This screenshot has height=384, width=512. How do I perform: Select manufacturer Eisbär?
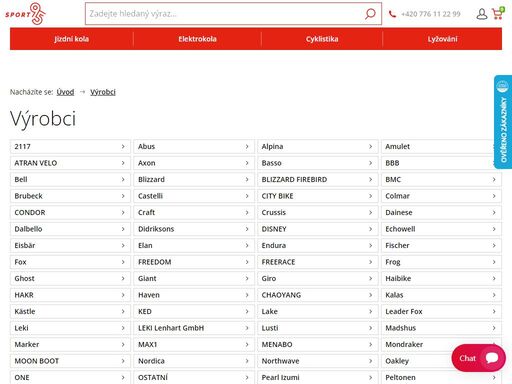pyautogui.click(x=70, y=245)
